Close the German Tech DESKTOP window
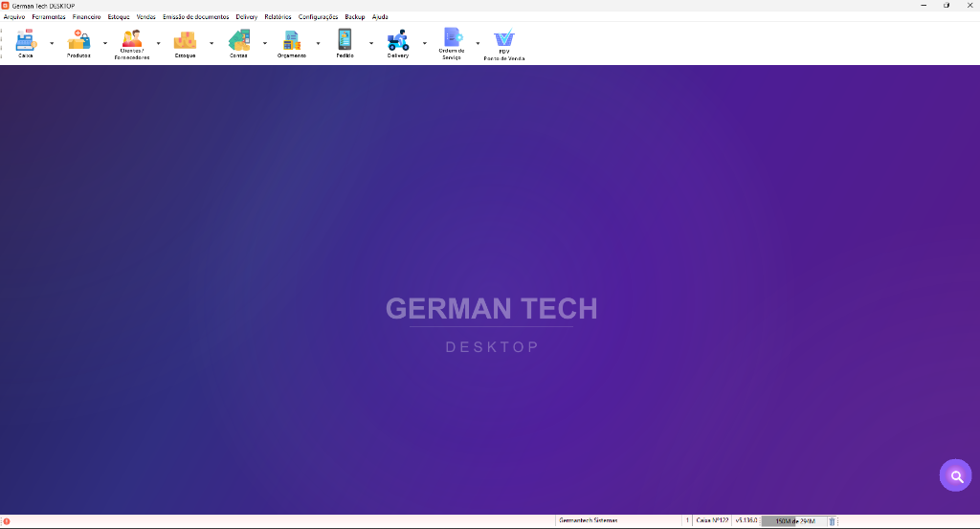The width and height of the screenshot is (980, 529). point(969,6)
